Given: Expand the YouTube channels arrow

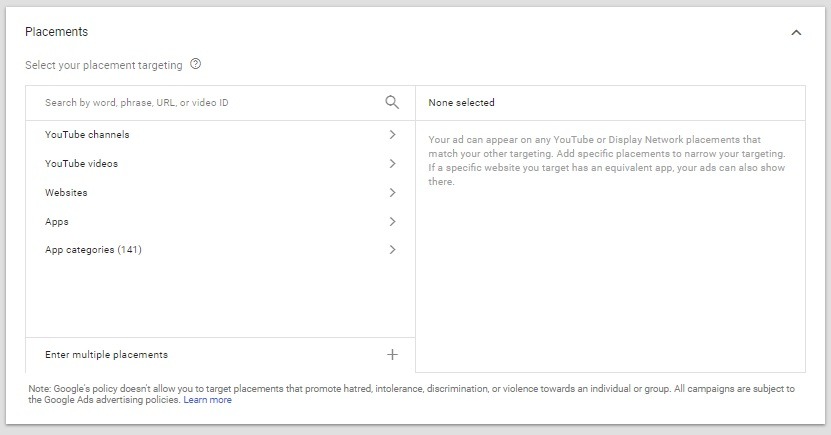Looking at the screenshot, I should pyautogui.click(x=392, y=135).
